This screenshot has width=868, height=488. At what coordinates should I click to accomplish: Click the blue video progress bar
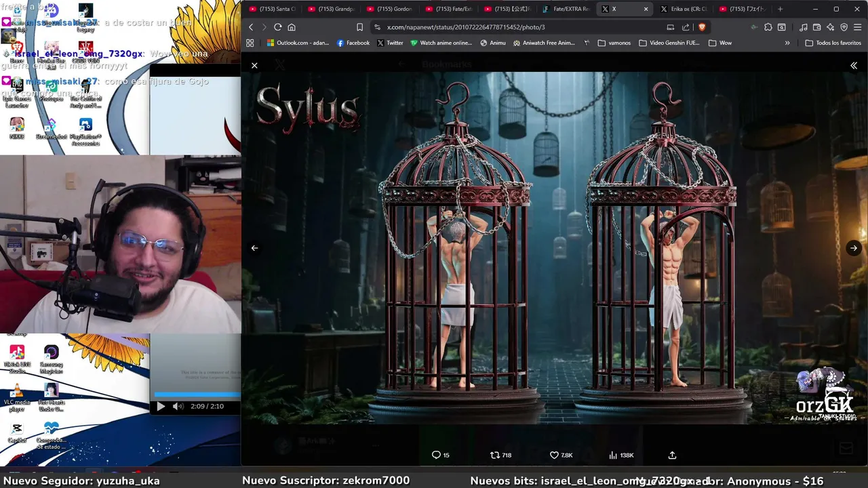click(x=197, y=394)
